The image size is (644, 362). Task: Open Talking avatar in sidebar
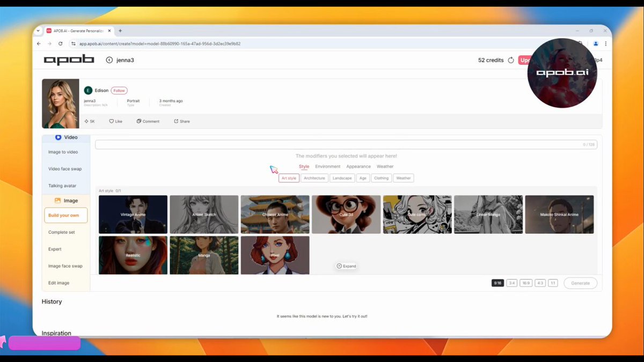pyautogui.click(x=62, y=186)
